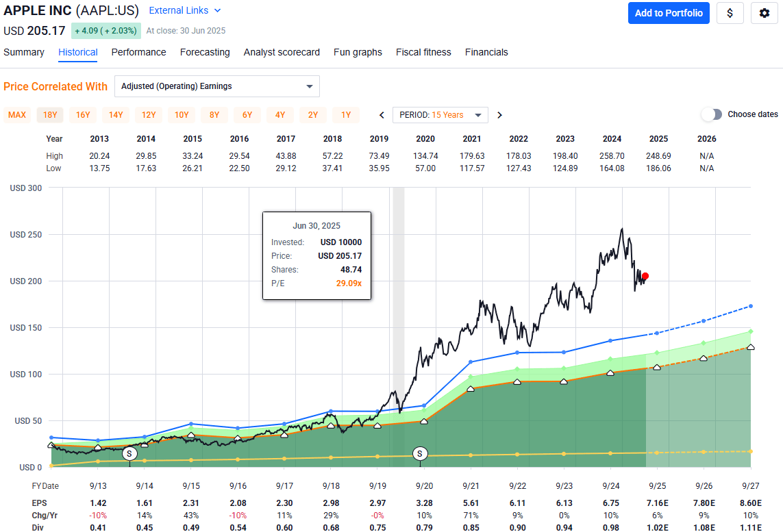The image size is (783, 532).
Task: Select the 10Y period button
Action: coord(182,115)
